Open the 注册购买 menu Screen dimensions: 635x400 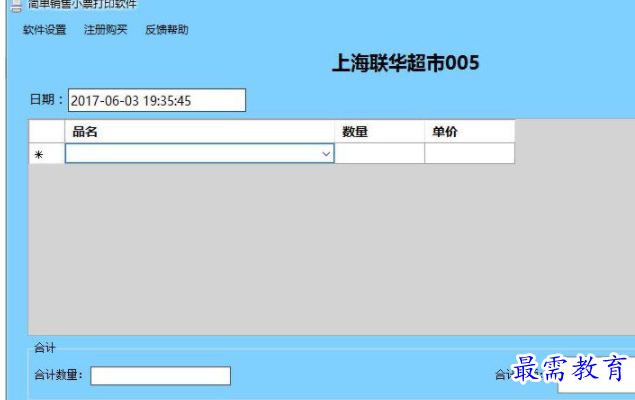106,30
